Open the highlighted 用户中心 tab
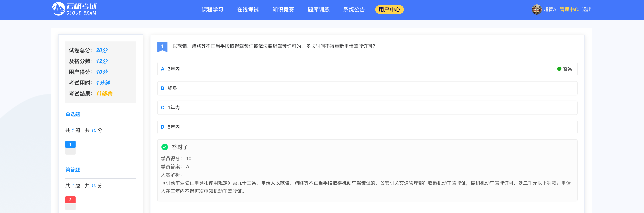 [389, 10]
